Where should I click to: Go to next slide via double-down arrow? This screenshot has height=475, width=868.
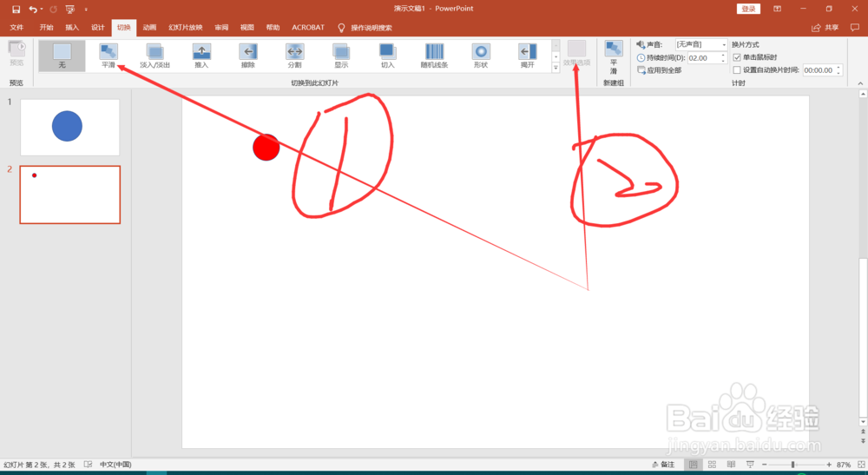pos(863,440)
